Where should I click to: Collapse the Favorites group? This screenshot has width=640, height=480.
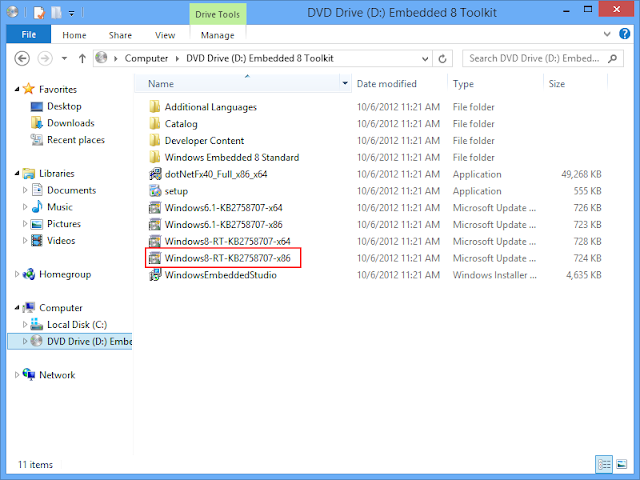17,89
